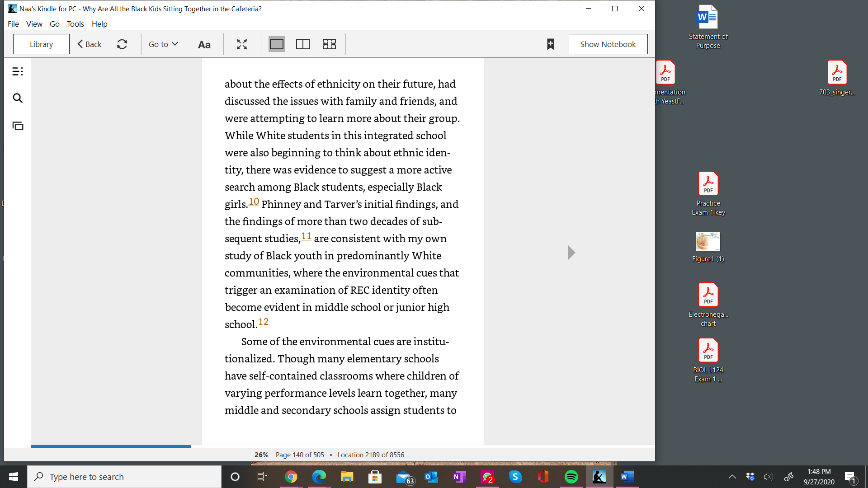Open the Tools menu
868x488 pixels.
[75, 24]
